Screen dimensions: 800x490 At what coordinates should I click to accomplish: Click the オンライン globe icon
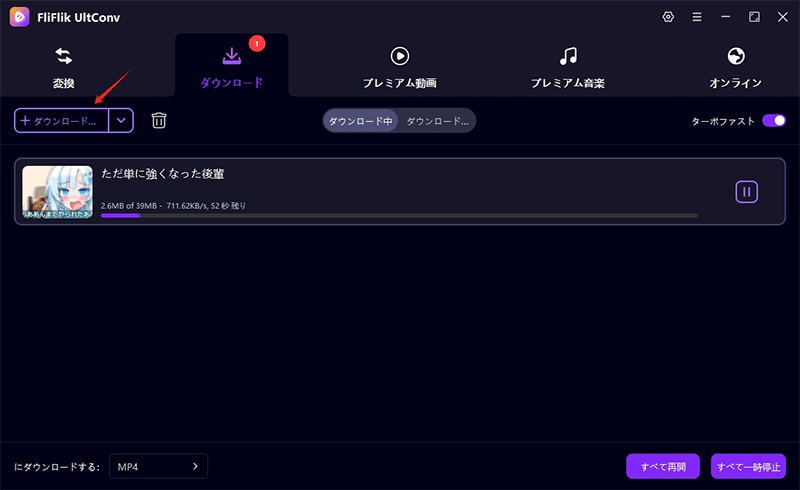coord(736,57)
